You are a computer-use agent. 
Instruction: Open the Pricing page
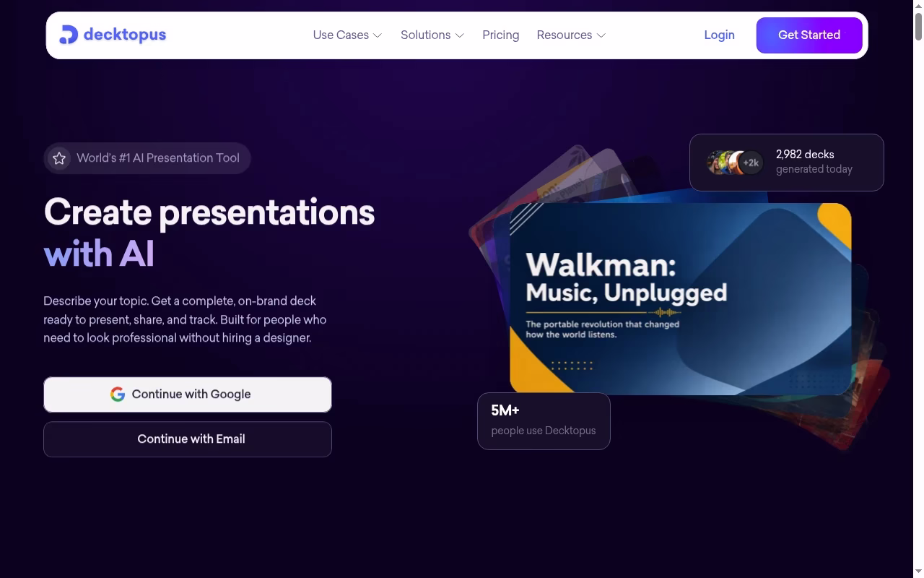[501, 35]
